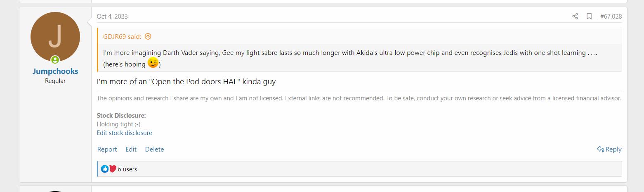644x192 pixels.
Task: Click the red heart reaction icon
Action: [113, 169]
